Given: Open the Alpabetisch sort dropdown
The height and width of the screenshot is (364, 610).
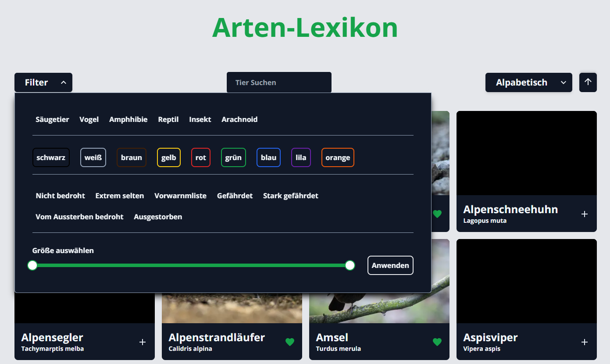Looking at the screenshot, I should pyautogui.click(x=528, y=82).
